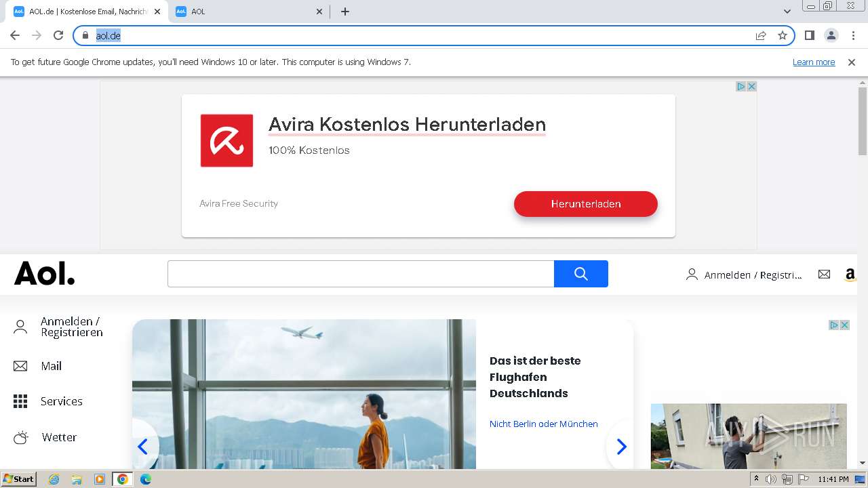Select Anmelden / Registrieren in the sidebar
The width and height of the screenshot is (868, 488).
click(72, 327)
